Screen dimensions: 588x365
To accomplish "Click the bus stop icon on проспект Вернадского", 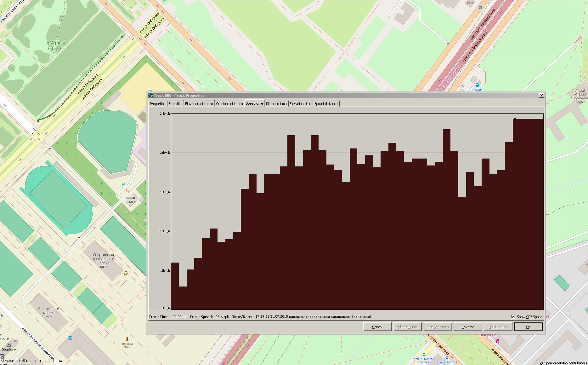I will [480, 7].
